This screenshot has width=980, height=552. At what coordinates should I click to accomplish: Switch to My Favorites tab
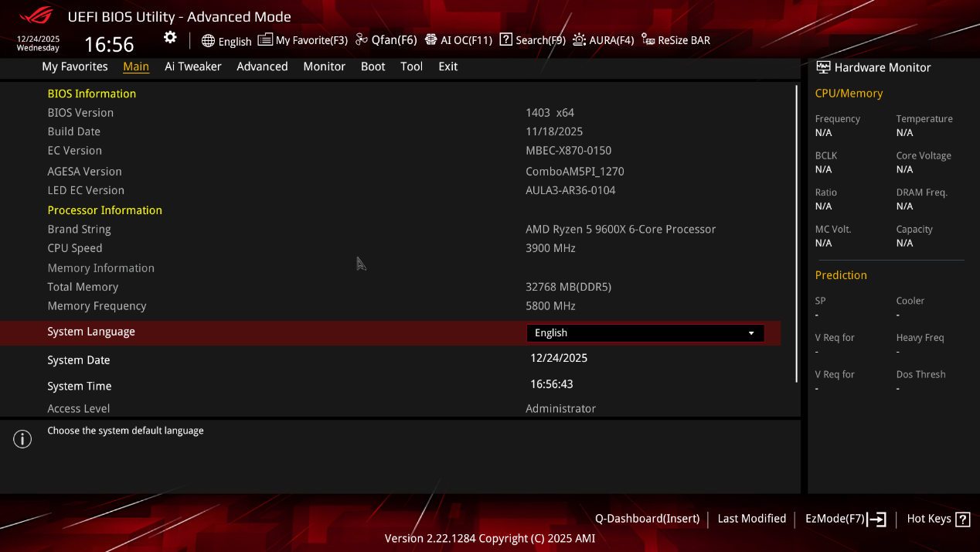coord(75,66)
